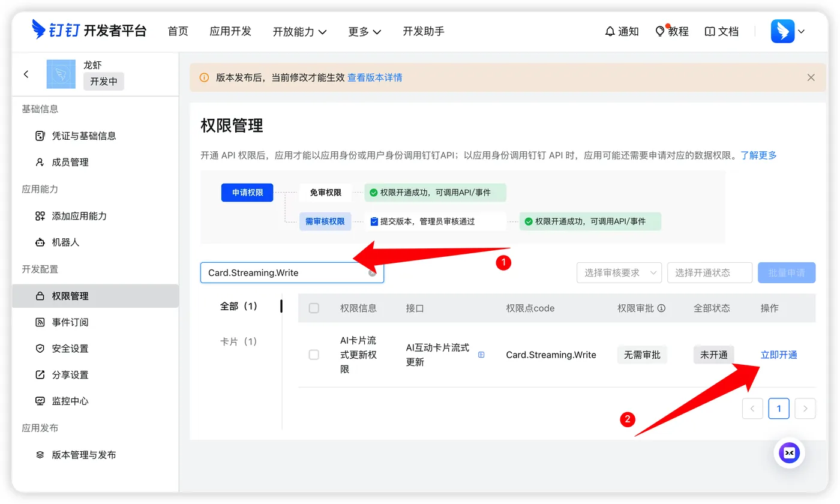The image size is (840, 504).
Task: Click the 事件订阅 feed icon
Action: tap(40, 322)
